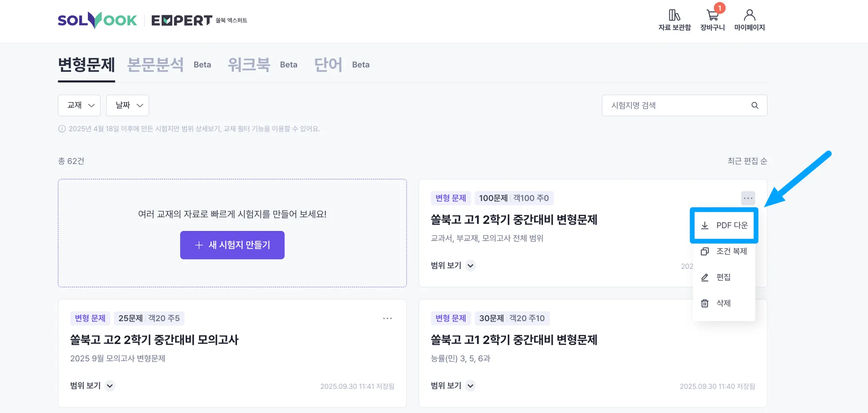Select 삭제 from the context menu
868x413 pixels.
click(724, 303)
